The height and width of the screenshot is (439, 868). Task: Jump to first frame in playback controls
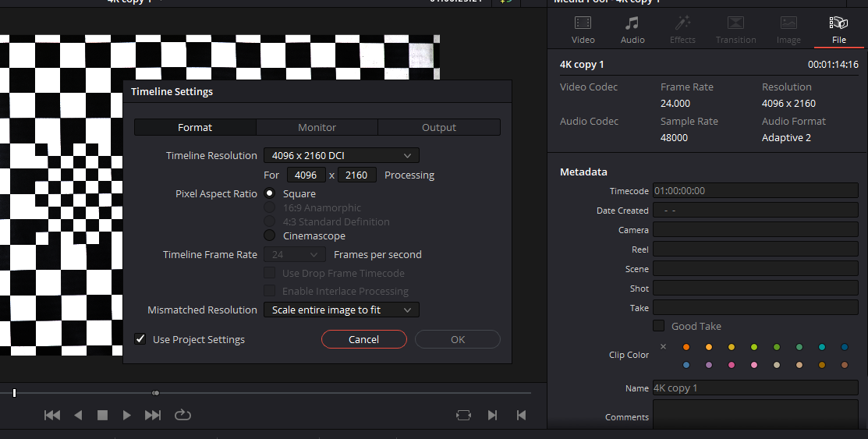[x=52, y=416]
